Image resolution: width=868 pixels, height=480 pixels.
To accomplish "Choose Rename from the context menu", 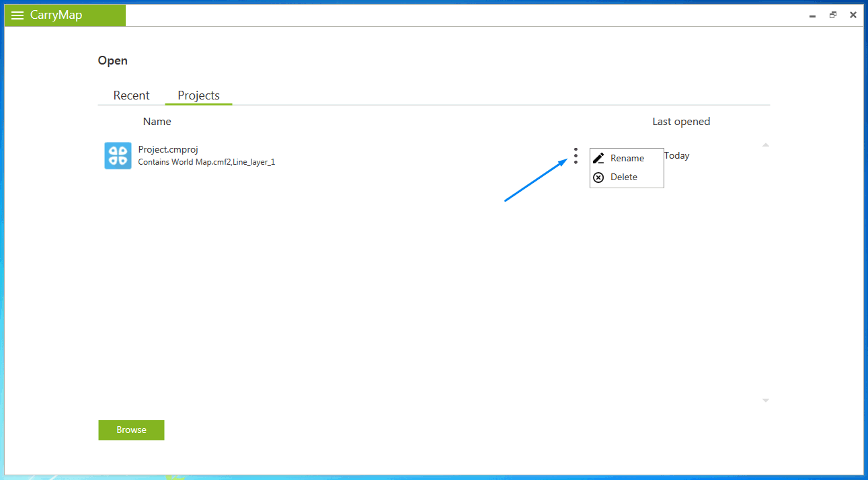I will [x=627, y=159].
